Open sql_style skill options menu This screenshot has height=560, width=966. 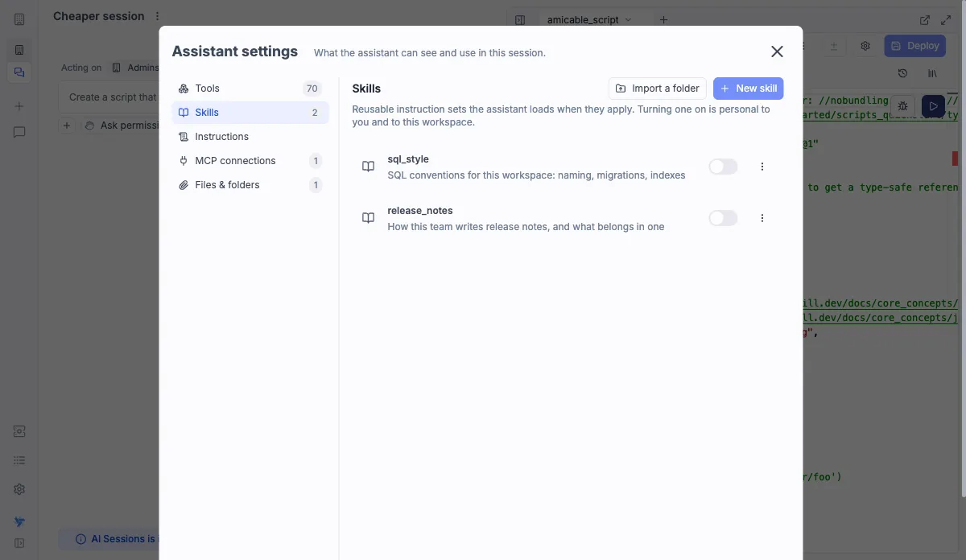point(762,167)
